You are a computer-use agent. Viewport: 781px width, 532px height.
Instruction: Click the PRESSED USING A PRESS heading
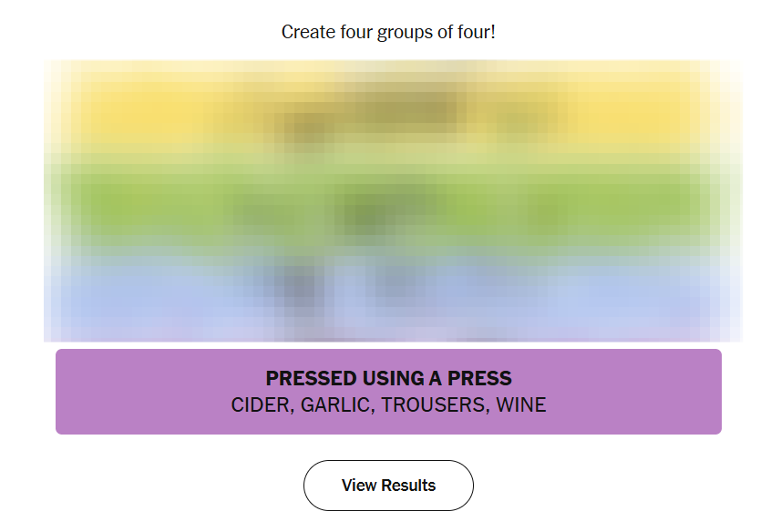click(388, 378)
